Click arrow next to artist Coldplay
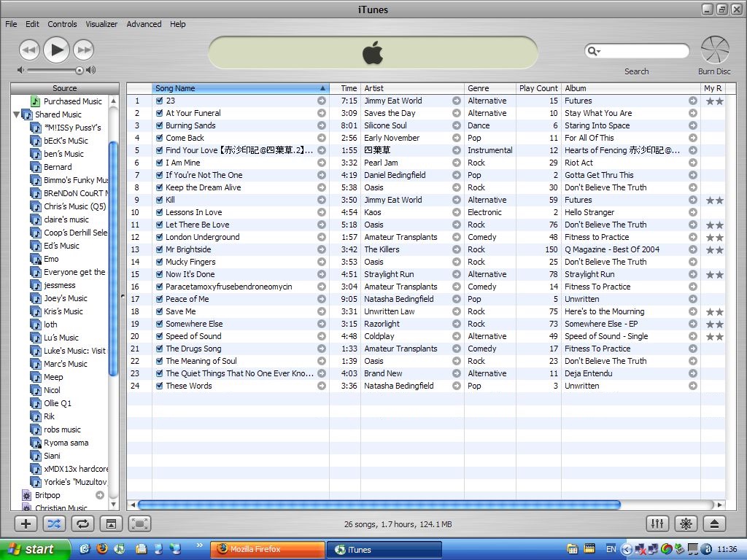The image size is (747, 560). (x=457, y=336)
